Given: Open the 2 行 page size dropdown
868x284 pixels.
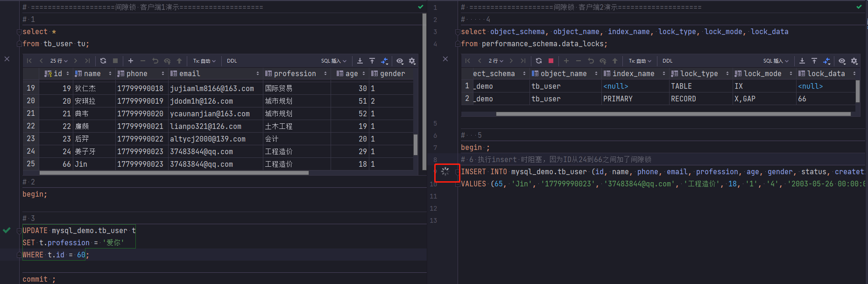Looking at the screenshot, I should tap(496, 61).
